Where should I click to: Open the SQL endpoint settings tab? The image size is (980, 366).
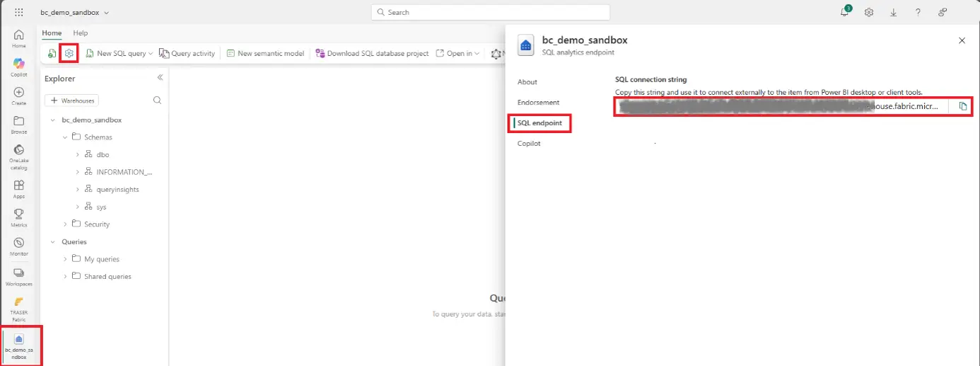(540, 123)
